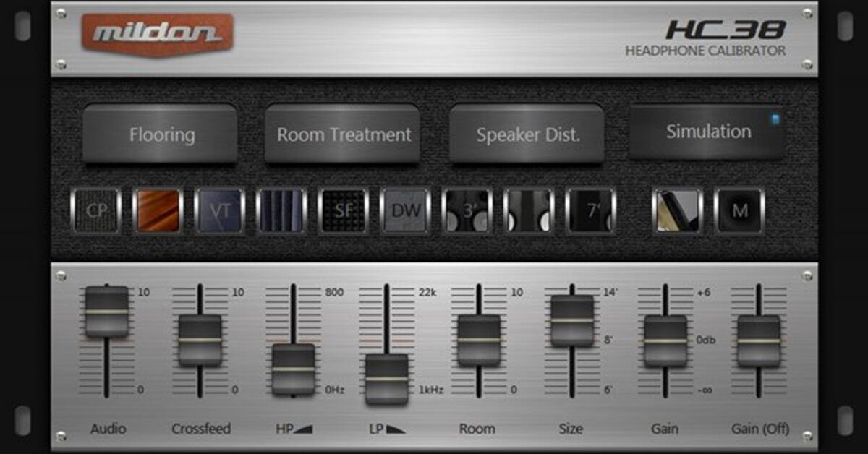Toggle the Simulation button on or off
The width and height of the screenshot is (868, 454).
point(707,132)
